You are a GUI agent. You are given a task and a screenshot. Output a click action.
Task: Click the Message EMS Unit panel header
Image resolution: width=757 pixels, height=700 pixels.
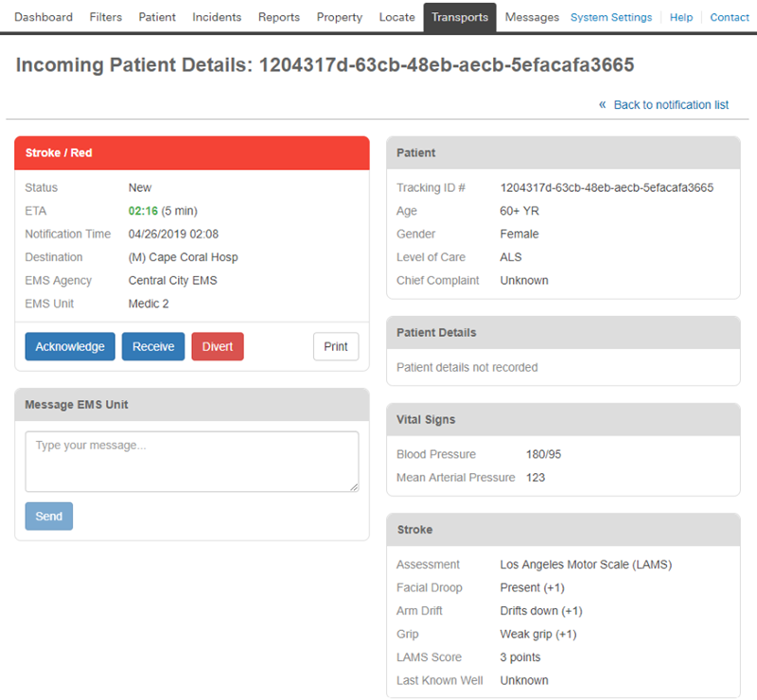[192, 405]
